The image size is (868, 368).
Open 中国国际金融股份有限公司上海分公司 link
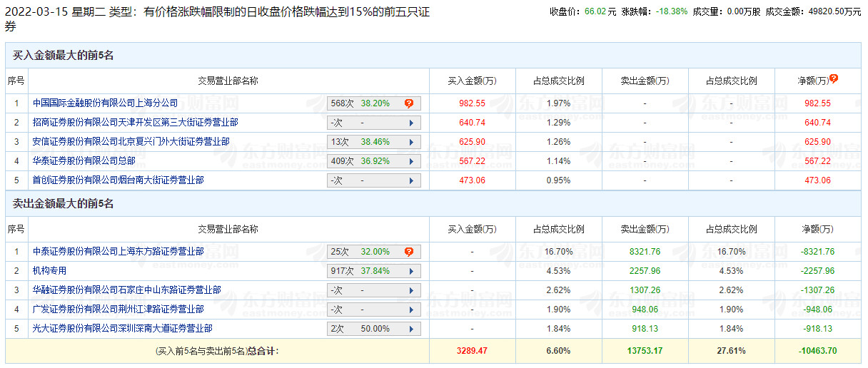pyautogui.click(x=105, y=103)
